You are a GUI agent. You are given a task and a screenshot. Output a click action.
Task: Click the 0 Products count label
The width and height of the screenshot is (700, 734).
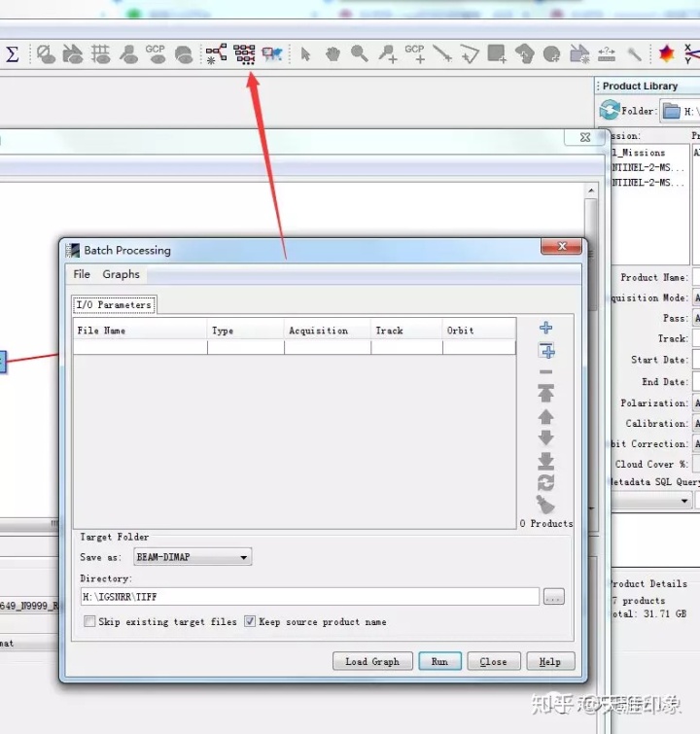(x=546, y=523)
